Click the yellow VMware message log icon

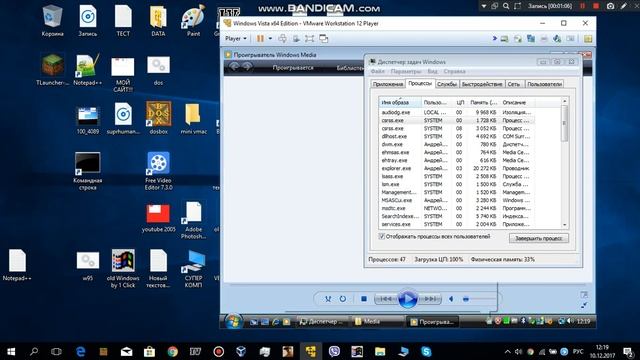(588, 39)
